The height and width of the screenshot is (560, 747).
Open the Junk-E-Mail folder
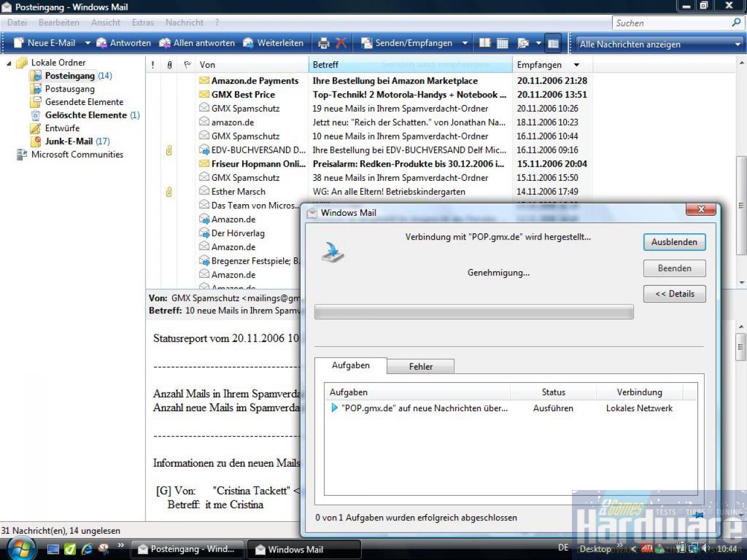pos(68,141)
